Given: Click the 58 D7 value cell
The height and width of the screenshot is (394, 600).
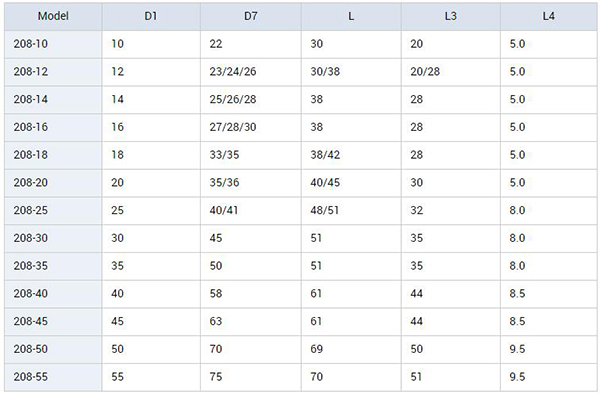Looking at the screenshot, I should 251,294.
